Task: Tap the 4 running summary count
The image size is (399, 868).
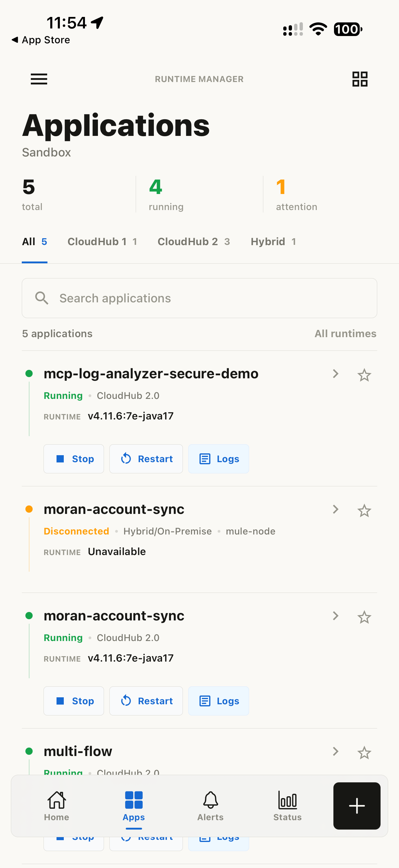Action: 166,194
